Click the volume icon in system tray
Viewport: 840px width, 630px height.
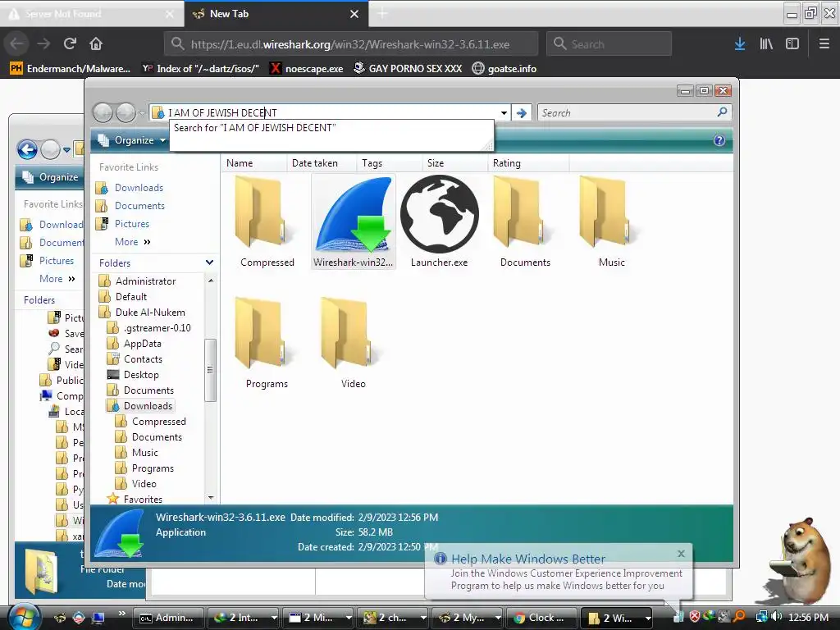pyautogui.click(x=777, y=617)
